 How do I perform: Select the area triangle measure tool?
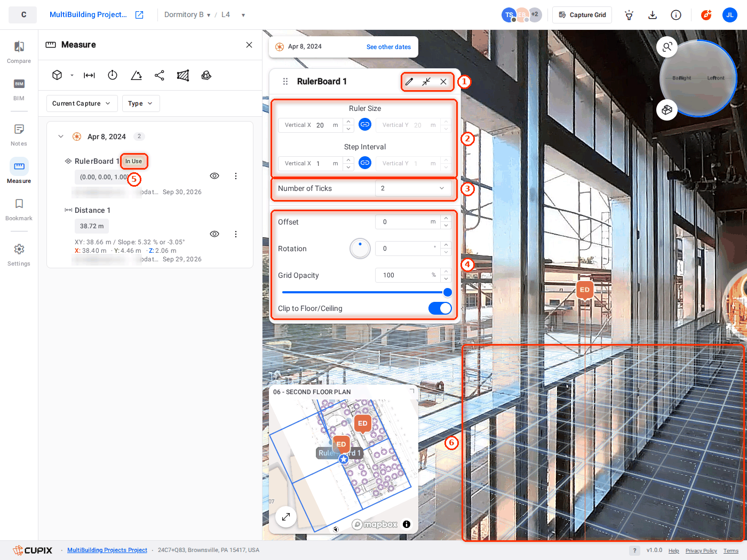click(136, 75)
